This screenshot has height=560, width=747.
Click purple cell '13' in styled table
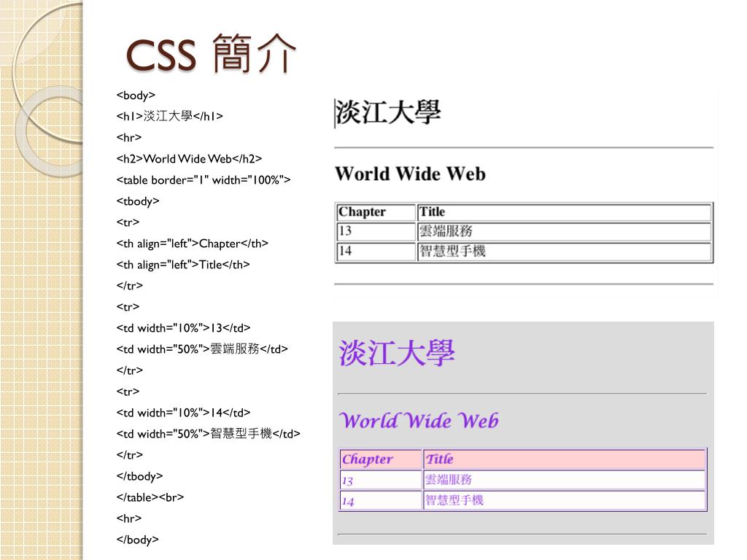pyautogui.click(x=381, y=480)
